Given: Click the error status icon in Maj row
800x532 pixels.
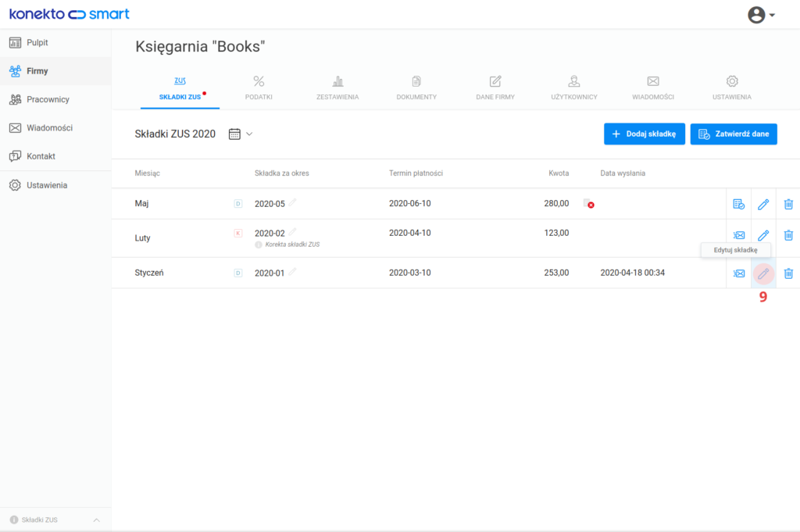Looking at the screenshot, I should point(589,204).
